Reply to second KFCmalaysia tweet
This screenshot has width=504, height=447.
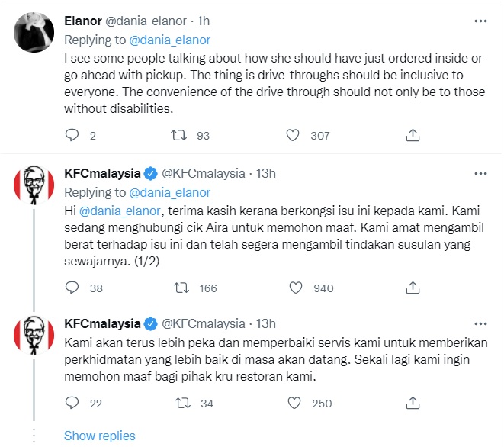(x=72, y=403)
